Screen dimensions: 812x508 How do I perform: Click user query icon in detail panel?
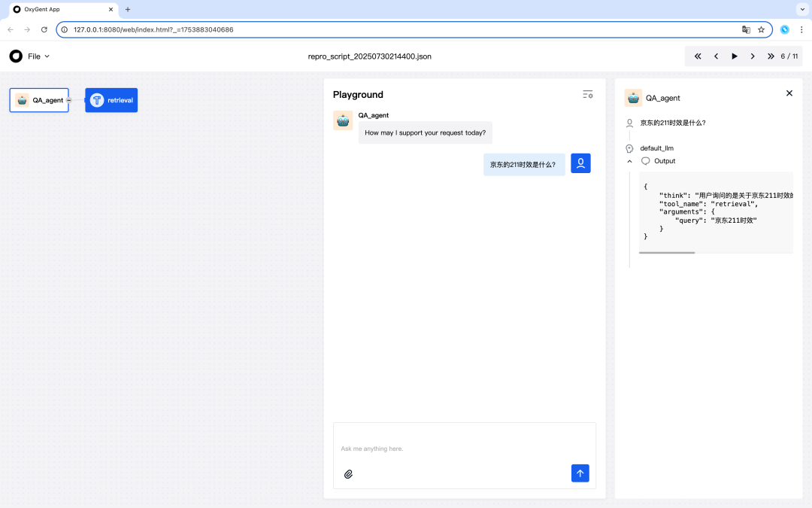pyautogui.click(x=630, y=123)
